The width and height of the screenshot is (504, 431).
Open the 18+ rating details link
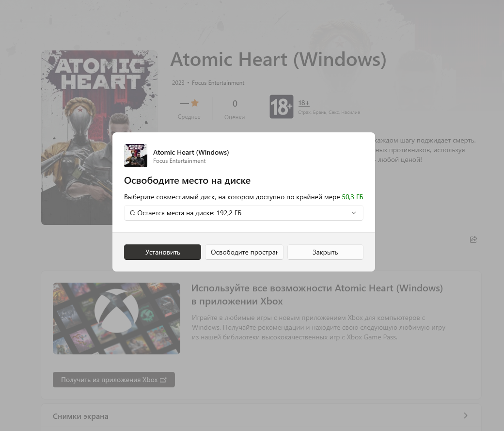point(304,103)
